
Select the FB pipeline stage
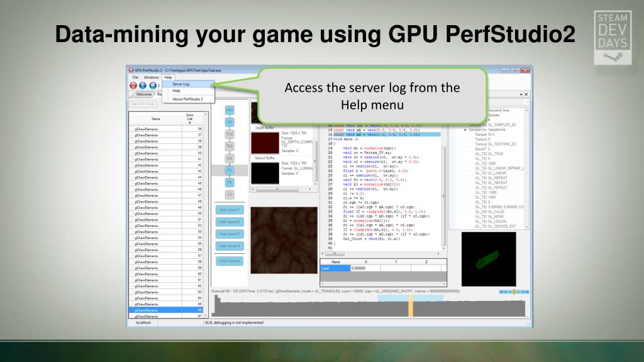coord(230,182)
